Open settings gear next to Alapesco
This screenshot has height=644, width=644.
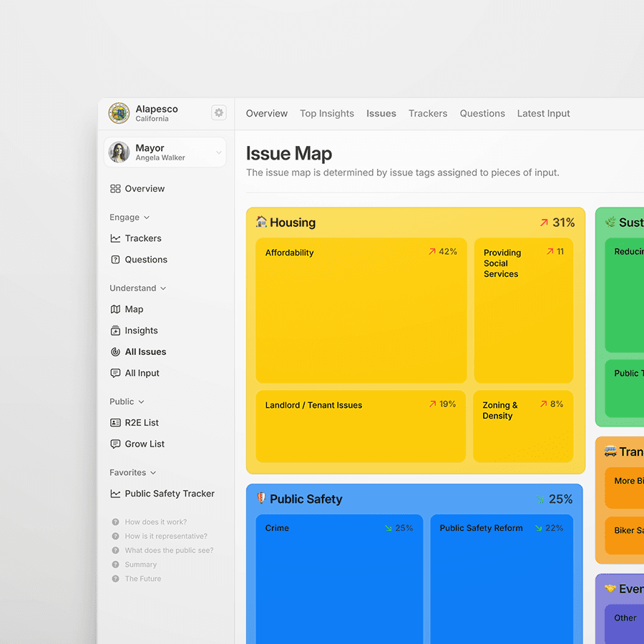tap(218, 112)
